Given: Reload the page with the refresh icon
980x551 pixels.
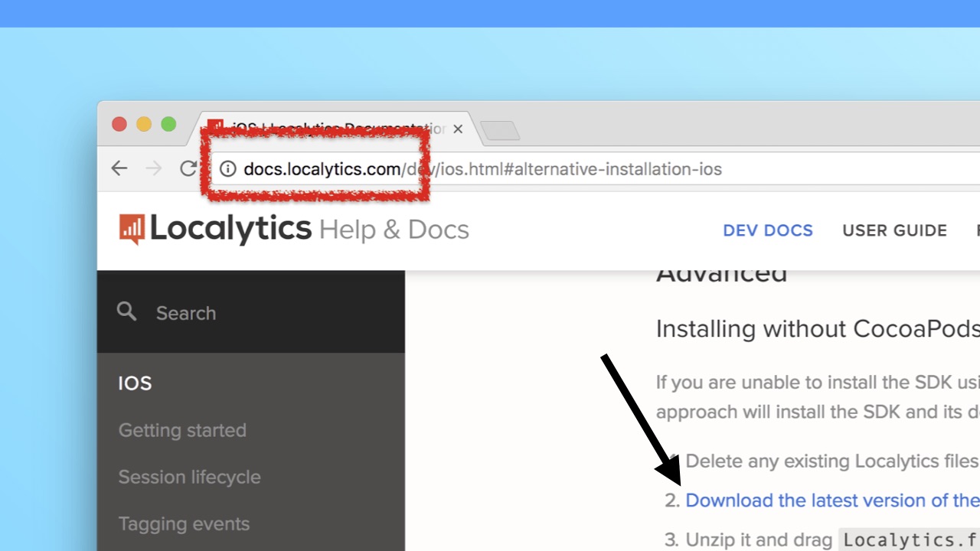Looking at the screenshot, I should 188,168.
